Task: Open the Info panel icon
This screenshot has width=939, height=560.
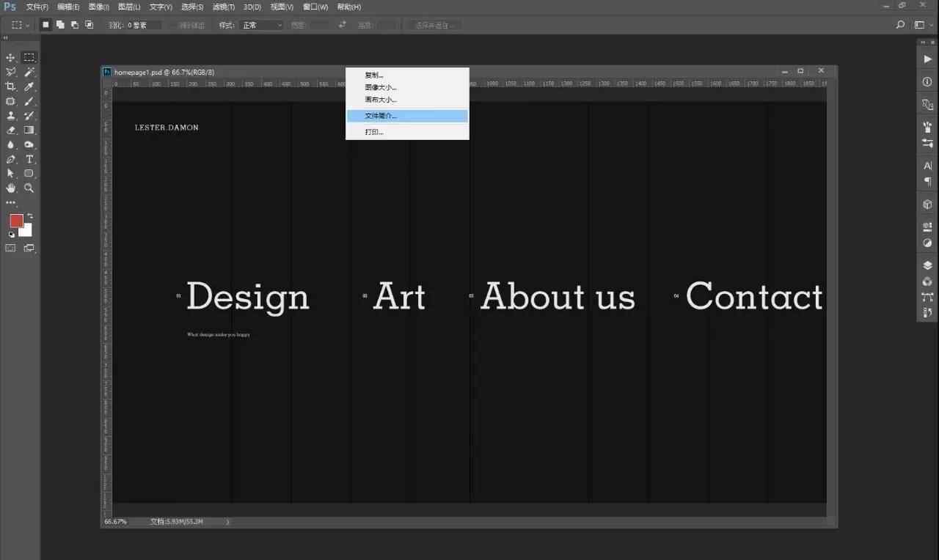Action: pos(928,81)
